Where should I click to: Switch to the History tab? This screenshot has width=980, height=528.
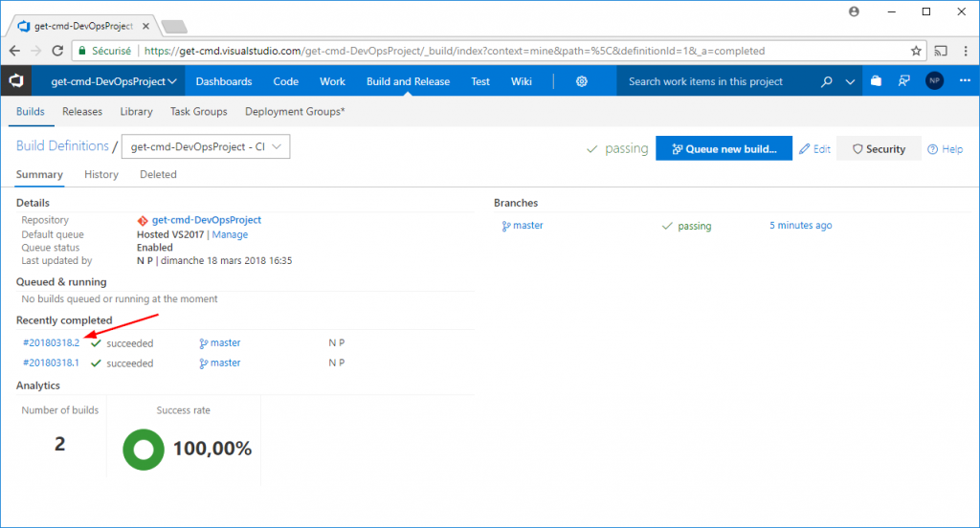[101, 174]
